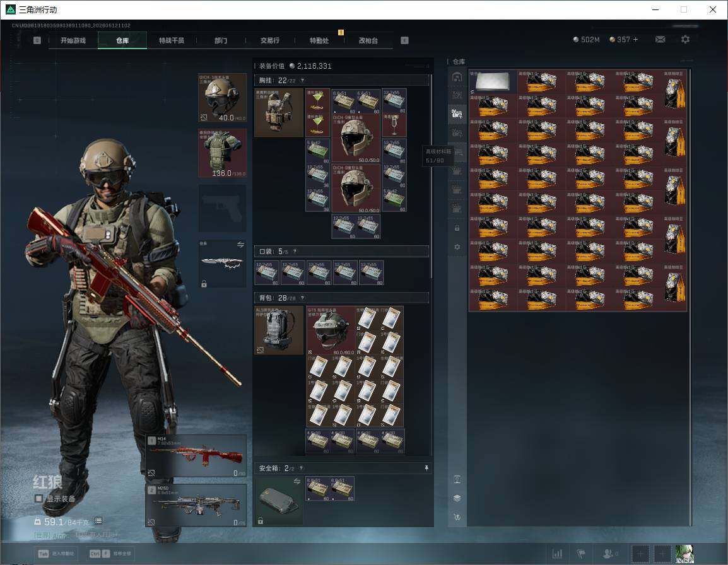Click the equipment panel vertical scrollbar
Image resolution: width=728 pixels, height=565 pixels.
432,177
